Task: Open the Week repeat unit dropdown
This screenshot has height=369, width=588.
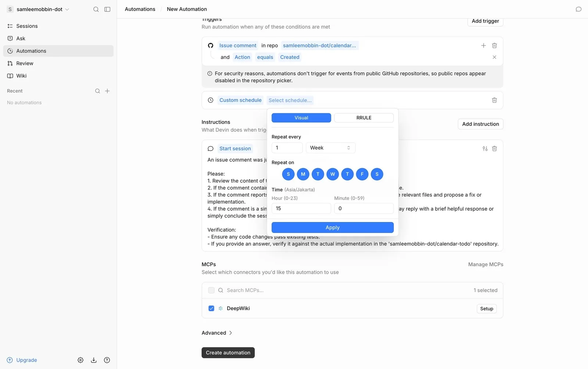Action: click(330, 148)
